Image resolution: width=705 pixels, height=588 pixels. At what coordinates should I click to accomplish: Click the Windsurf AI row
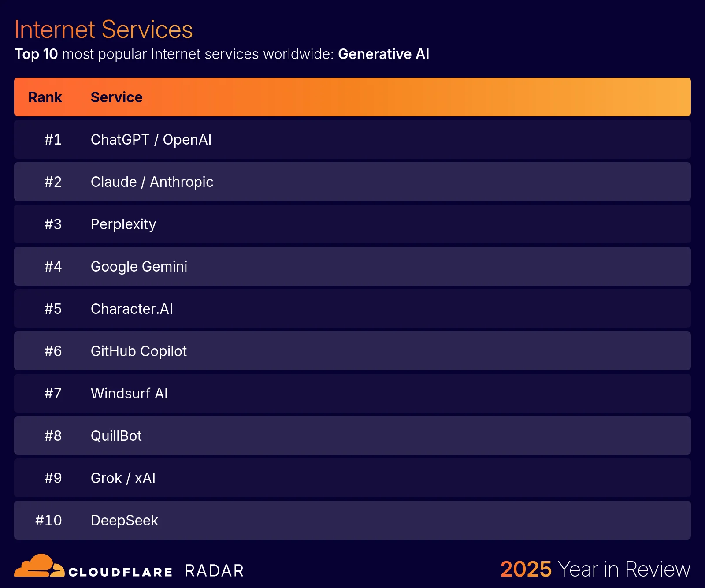pyautogui.click(x=129, y=393)
